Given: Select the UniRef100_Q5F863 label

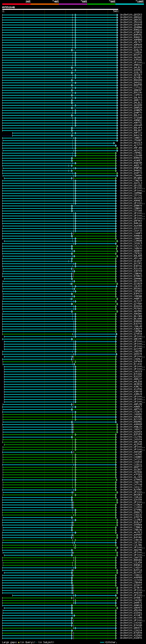Looking at the screenshot, I should coord(131,221).
